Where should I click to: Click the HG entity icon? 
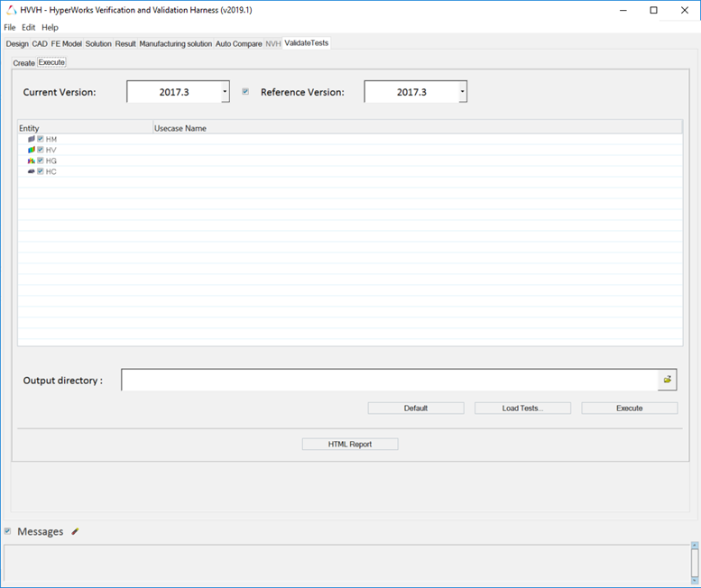point(32,161)
